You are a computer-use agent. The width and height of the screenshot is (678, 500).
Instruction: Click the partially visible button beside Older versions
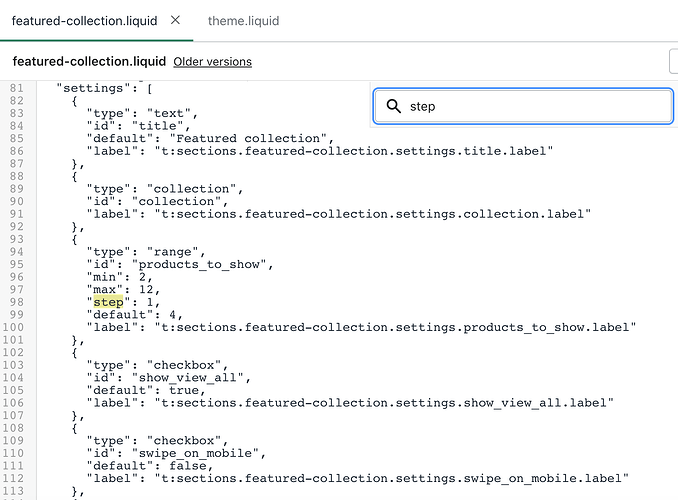click(673, 62)
